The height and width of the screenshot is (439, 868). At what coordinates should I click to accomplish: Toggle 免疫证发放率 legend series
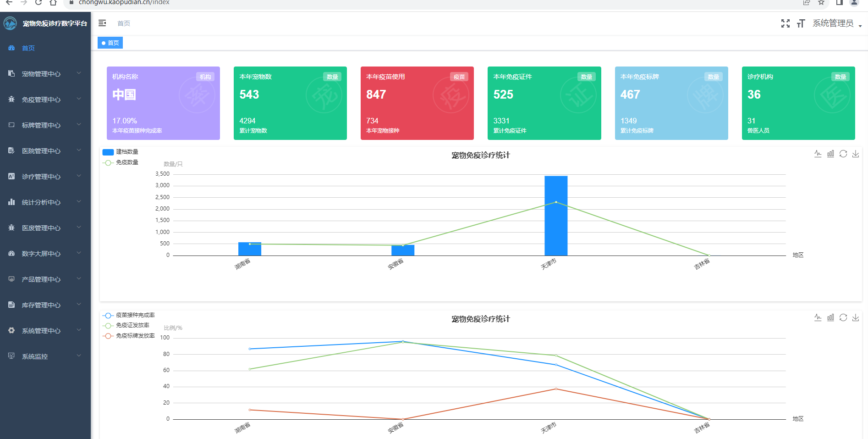point(126,325)
